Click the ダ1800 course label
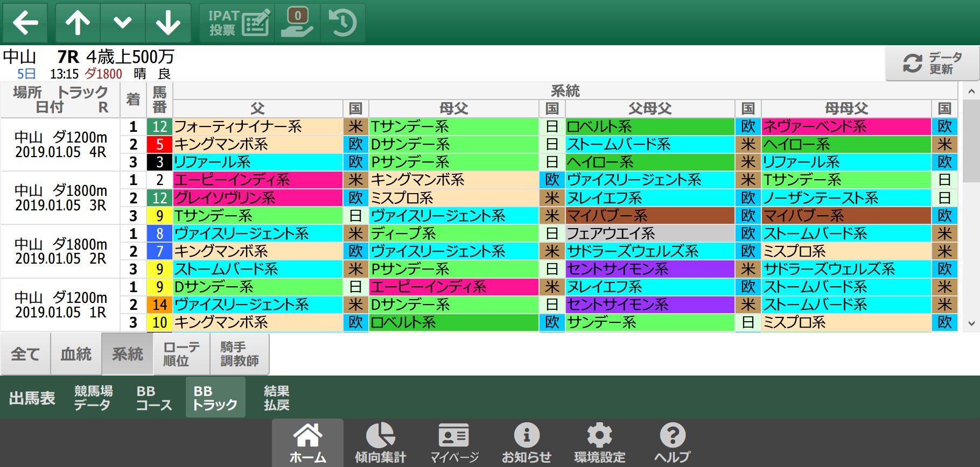The width and height of the screenshot is (980, 467). tap(103, 74)
